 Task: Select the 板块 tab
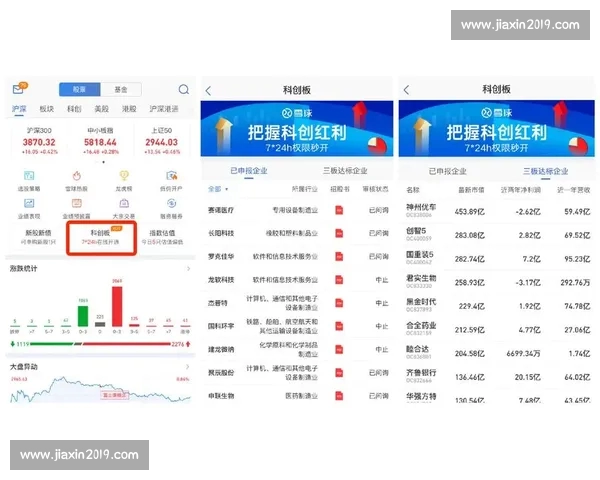point(47,109)
